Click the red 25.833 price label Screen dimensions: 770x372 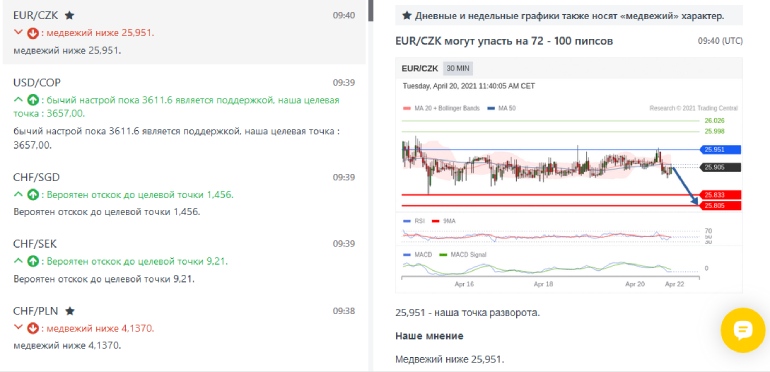[x=719, y=195]
